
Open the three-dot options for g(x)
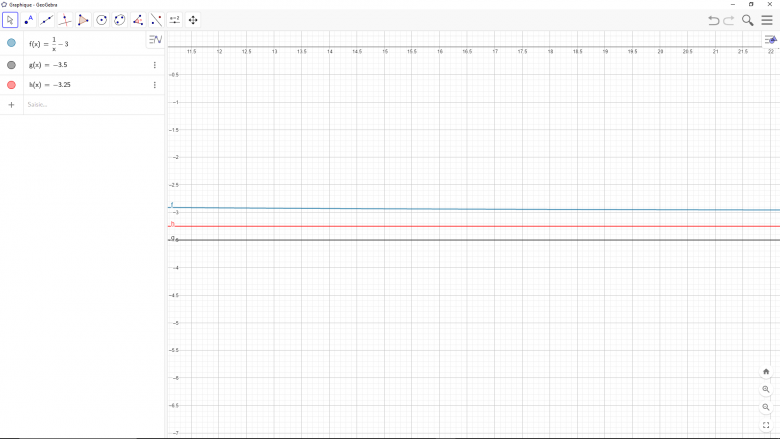point(155,65)
